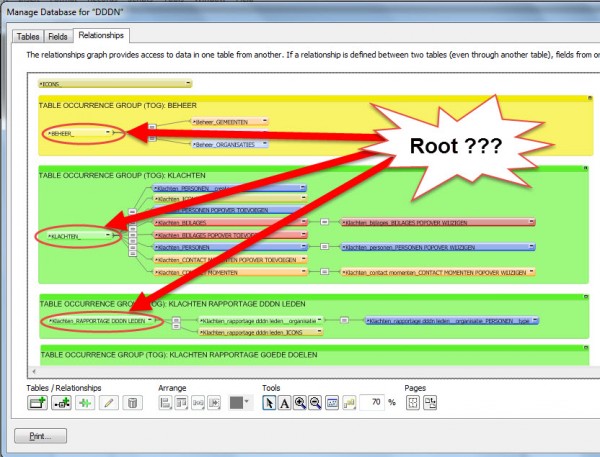This screenshot has height=457, width=600.
Task: Click the Print... button
Action: pyautogui.click(x=41, y=436)
